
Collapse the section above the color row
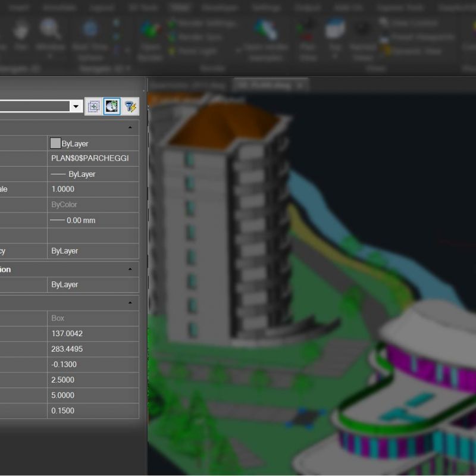point(130,127)
